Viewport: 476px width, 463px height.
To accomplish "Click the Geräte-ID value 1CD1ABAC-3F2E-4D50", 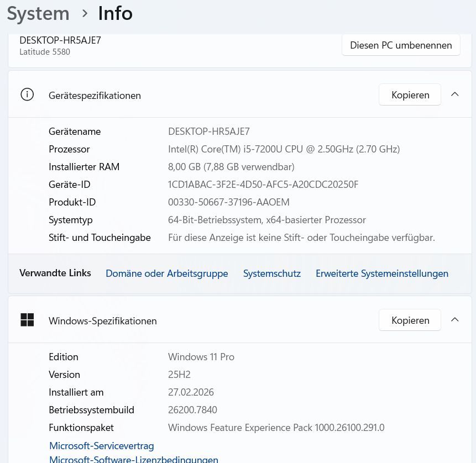I will coord(263,185).
